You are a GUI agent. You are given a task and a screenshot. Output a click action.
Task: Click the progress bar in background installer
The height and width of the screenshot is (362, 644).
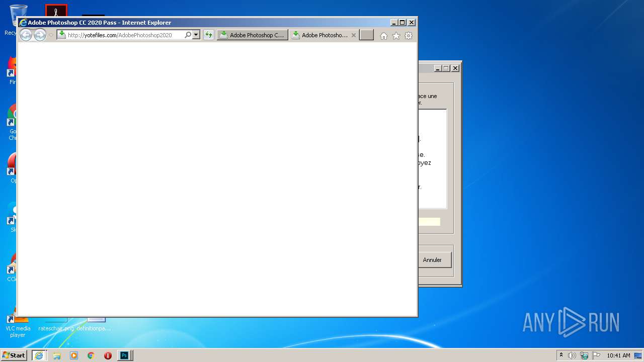pyautogui.click(x=429, y=222)
